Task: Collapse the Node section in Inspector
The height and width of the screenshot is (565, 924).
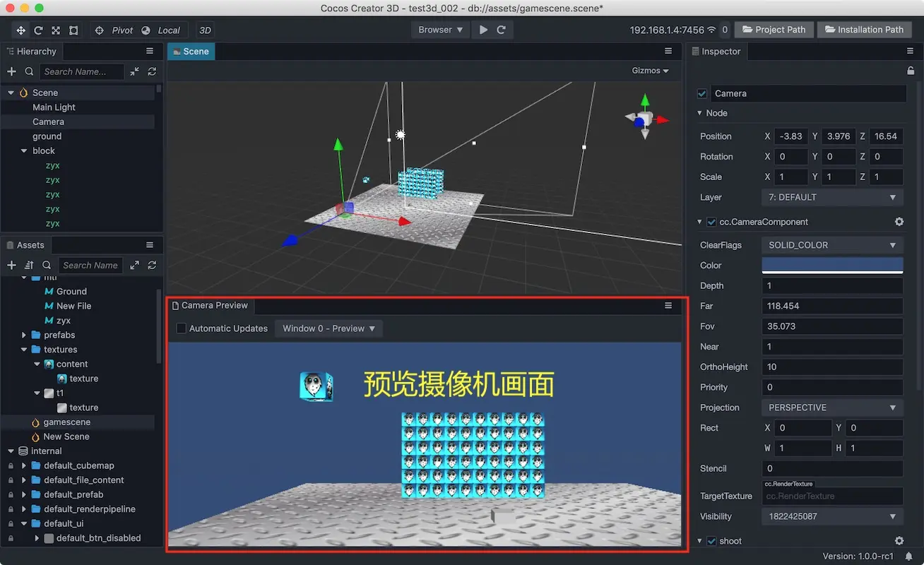Action: click(699, 113)
